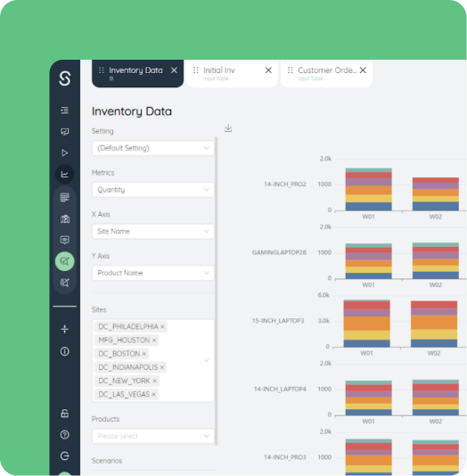Open the X Axis Site Name dropdown
Screen dimensions: 467x476
153,232
